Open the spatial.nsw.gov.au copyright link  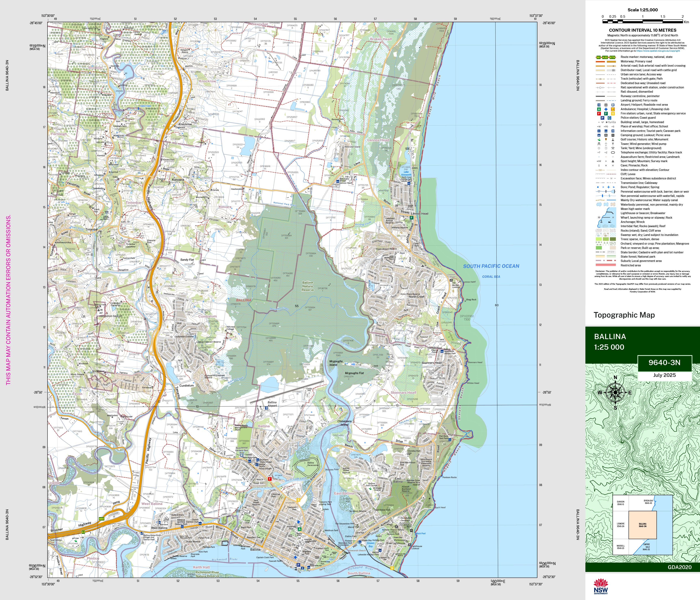click(658, 51)
